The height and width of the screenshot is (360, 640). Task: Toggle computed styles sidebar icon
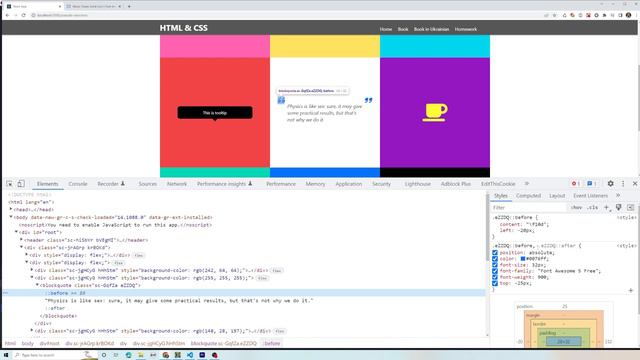[x=631, y=208]
